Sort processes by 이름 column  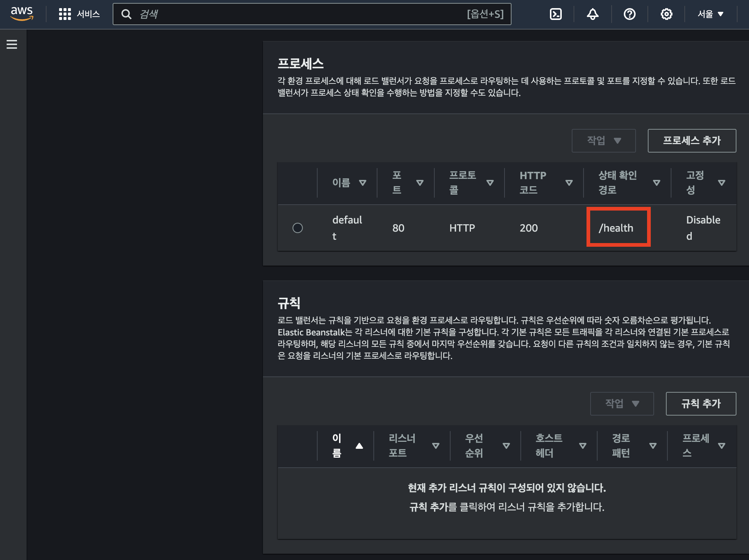coord(363,183)
